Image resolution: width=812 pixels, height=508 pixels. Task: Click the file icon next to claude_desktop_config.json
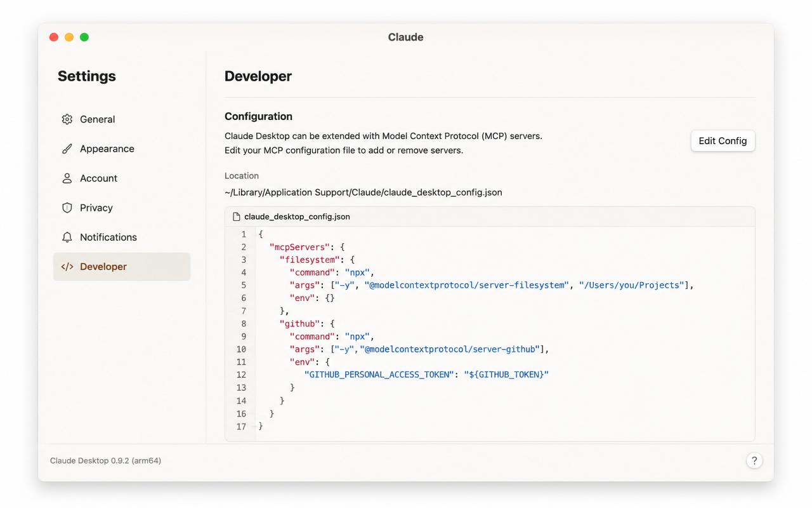(x=236, y=217)
